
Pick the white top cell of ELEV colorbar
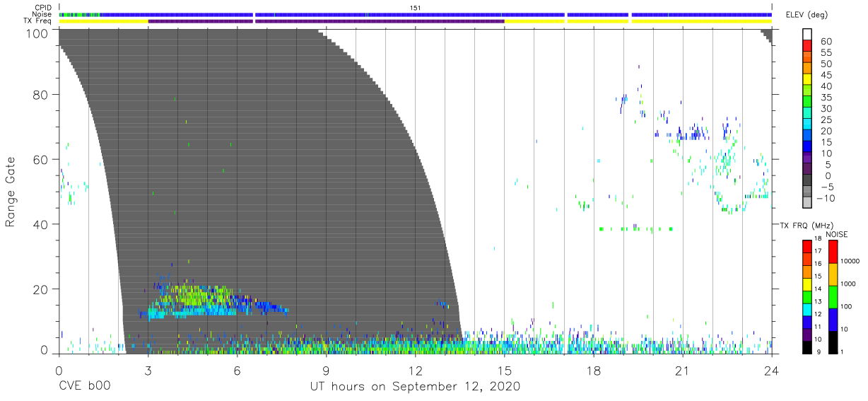[x=807, y=35]
